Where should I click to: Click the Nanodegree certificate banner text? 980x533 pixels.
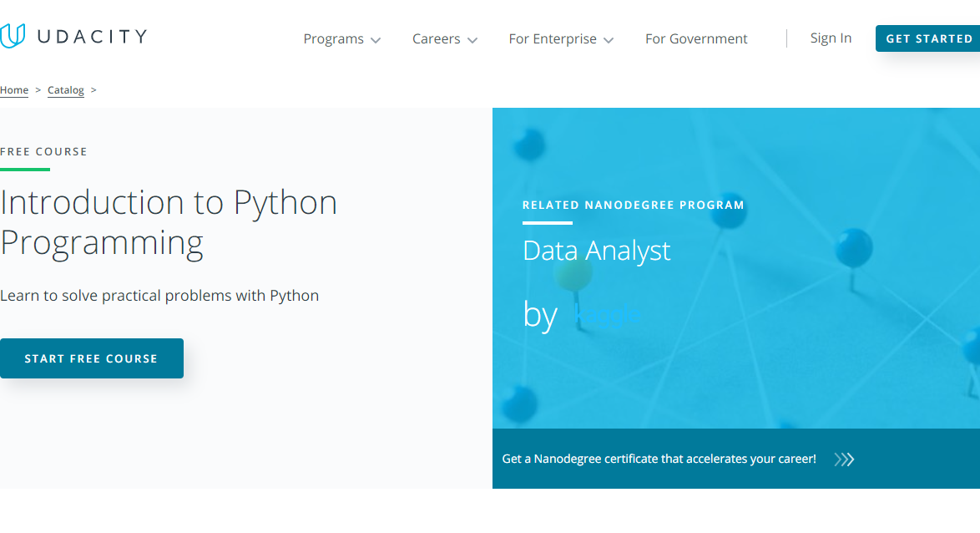coord(659,459)
